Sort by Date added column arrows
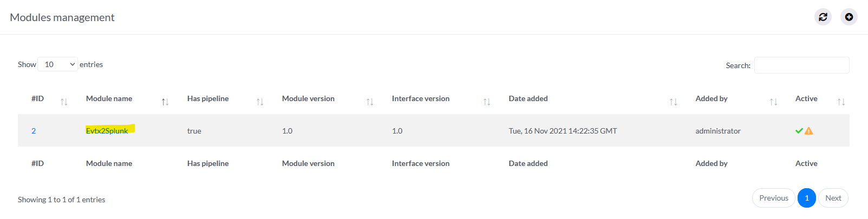This screenshot has width=868, height=219. [x=673, y=102]
